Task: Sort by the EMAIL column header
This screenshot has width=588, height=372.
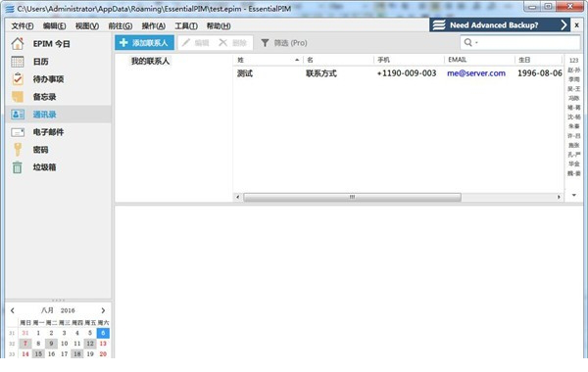Action: click(x=479, y=60)
